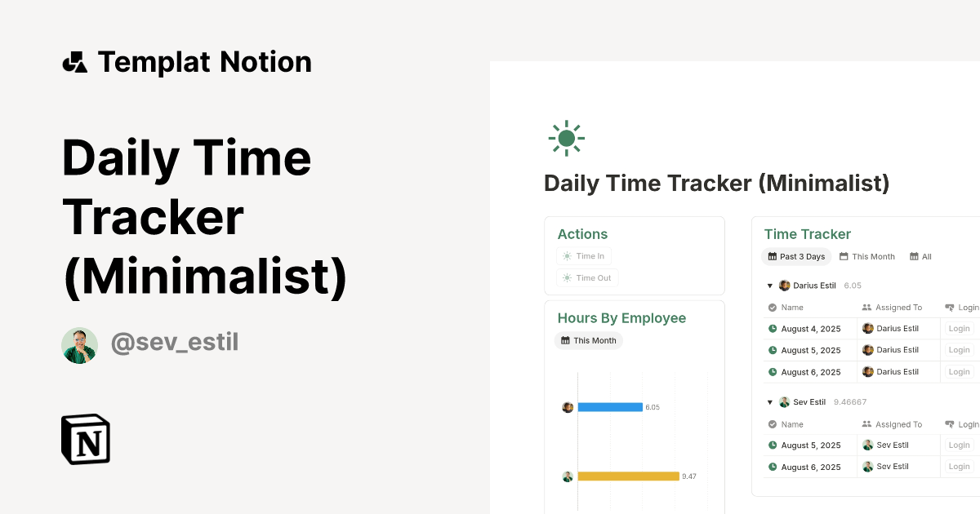Click the cursor icon in the Login column header
Viewport: 980px width, 514px height.
click(x=951, y=307)
